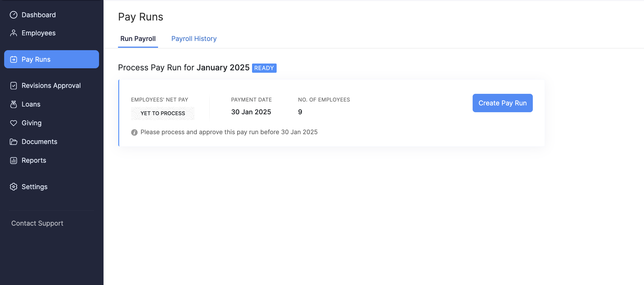644x285 pixels.
Task: Click the Documents folder icon
Action: tap(14, 142)
